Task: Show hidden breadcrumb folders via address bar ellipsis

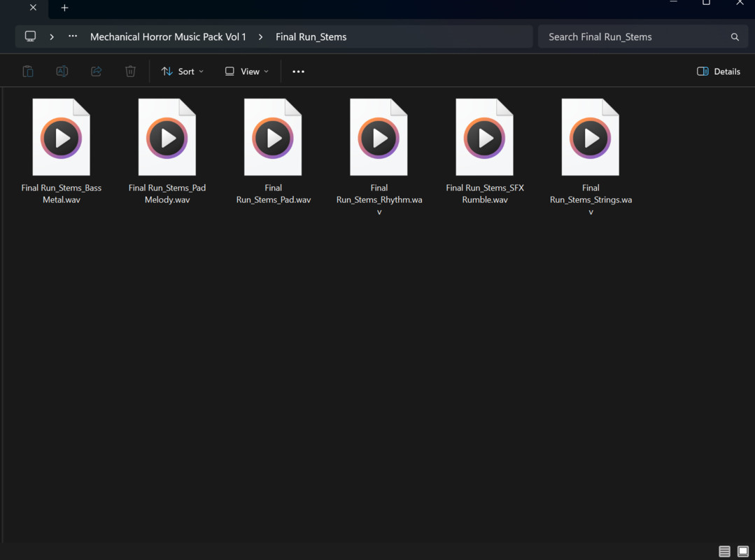Action: click(x=73, y=36)
